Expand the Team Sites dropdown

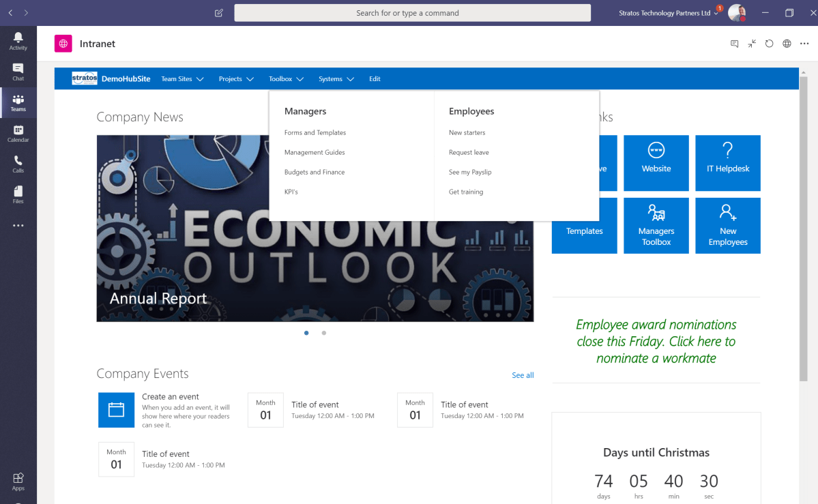pos(182,78)
